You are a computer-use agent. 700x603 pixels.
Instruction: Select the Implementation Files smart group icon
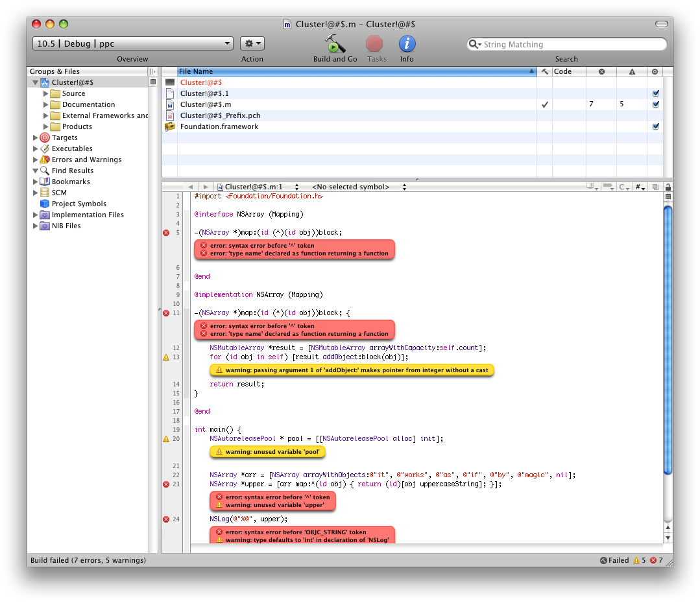point(45,215)
